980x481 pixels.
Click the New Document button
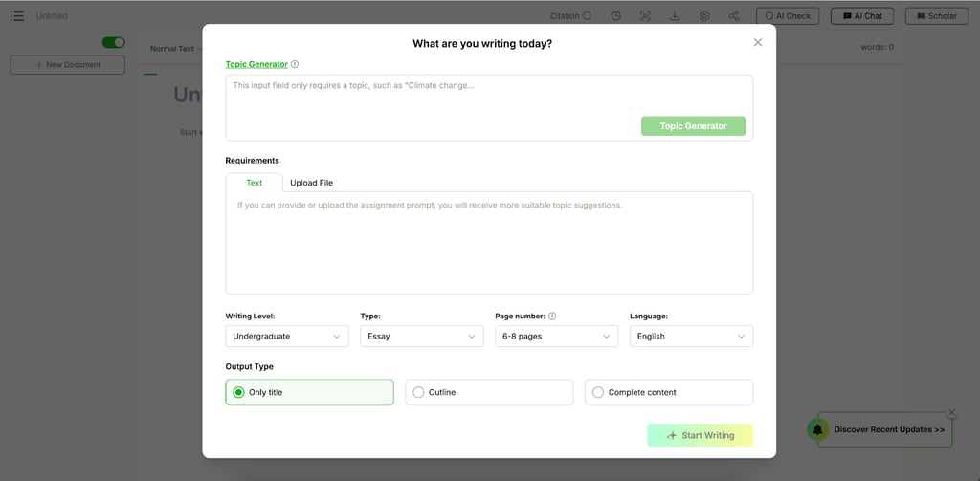point(68,64)
